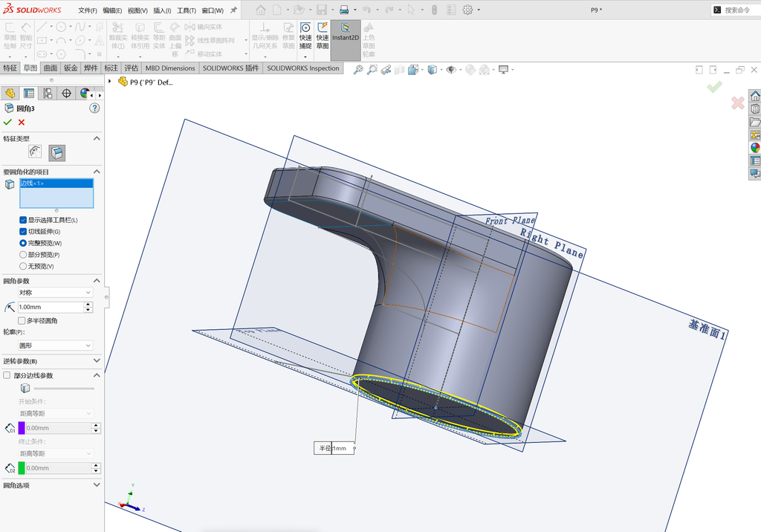
Task: Open the Display Style icon
Action: 432,70
